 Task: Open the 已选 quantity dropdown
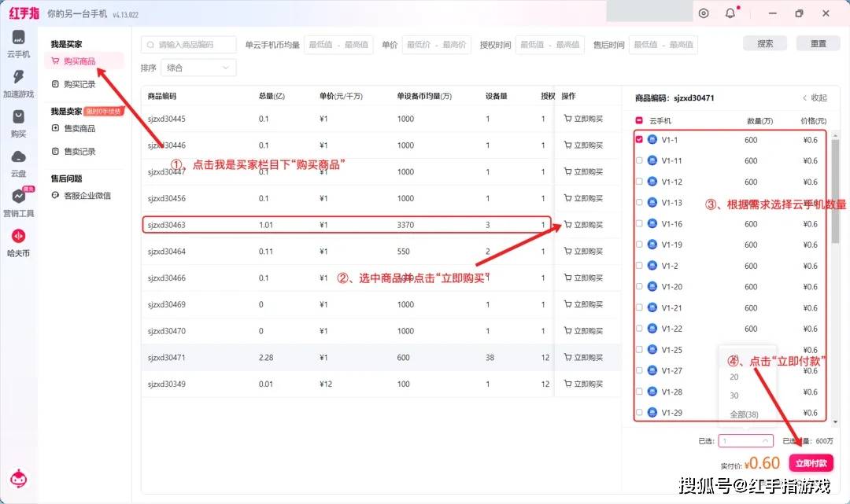click(745, 440)
